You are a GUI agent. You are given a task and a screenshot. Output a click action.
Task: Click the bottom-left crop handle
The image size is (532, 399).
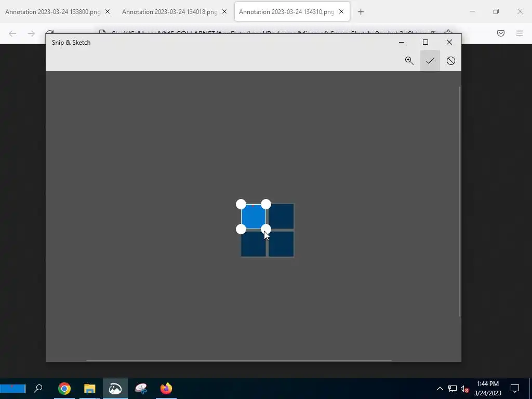[241, 229]
